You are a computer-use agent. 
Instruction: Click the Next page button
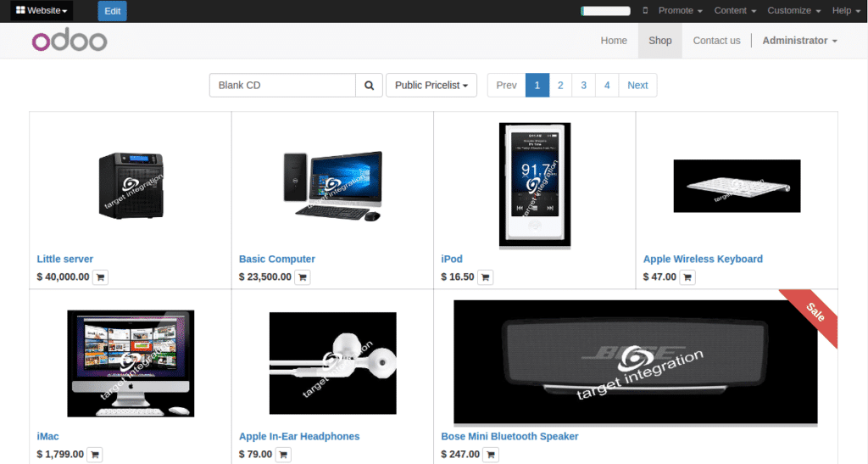637,86
